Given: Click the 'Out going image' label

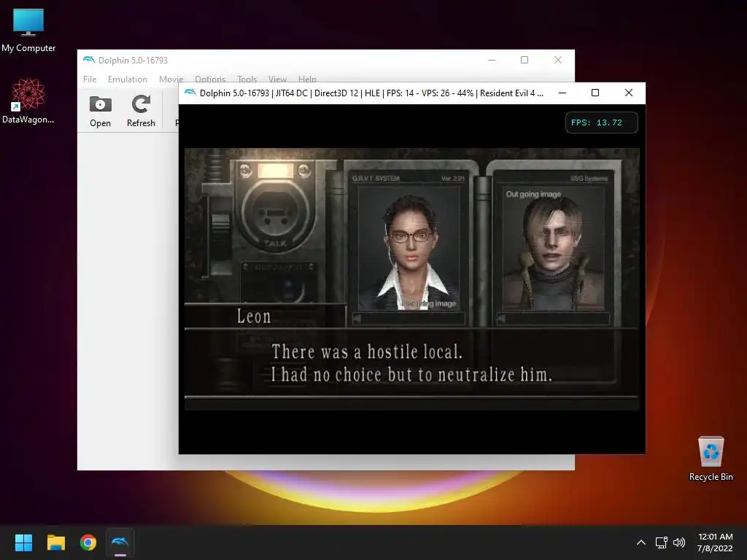Looking at the screenshot, I should 533,194.
